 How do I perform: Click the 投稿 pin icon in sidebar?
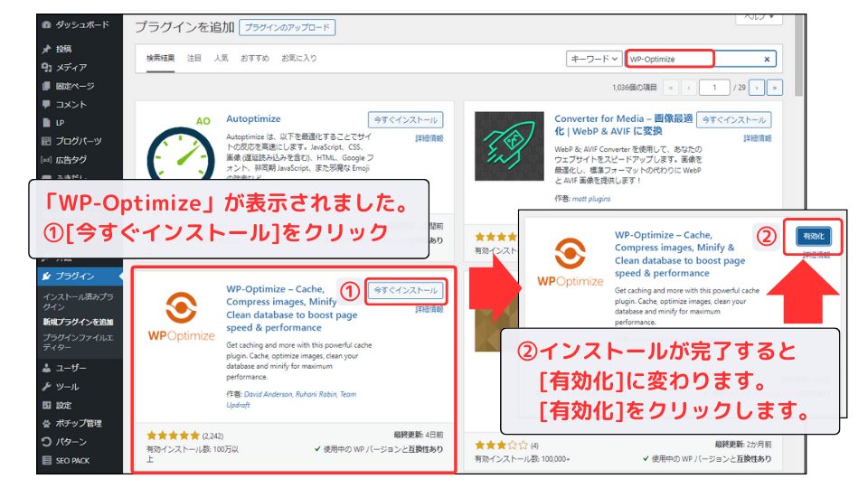pyautogui.click(x=46, y=49)
